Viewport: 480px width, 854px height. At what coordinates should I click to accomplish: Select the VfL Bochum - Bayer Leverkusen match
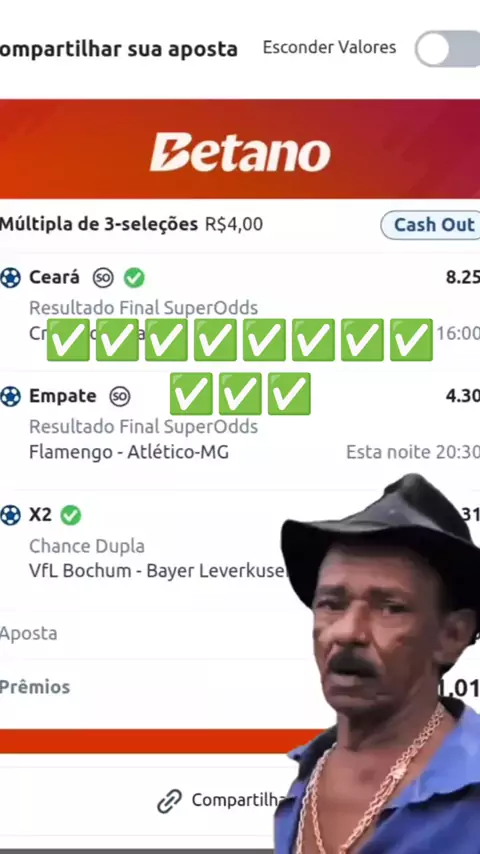pos(157,571)
